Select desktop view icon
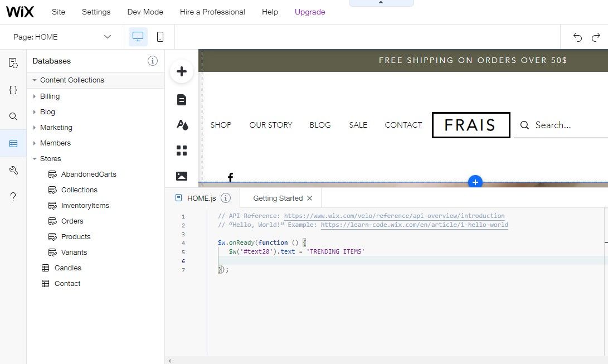The height and width of the screenshot is (364, 608). [x=138, y=37]
